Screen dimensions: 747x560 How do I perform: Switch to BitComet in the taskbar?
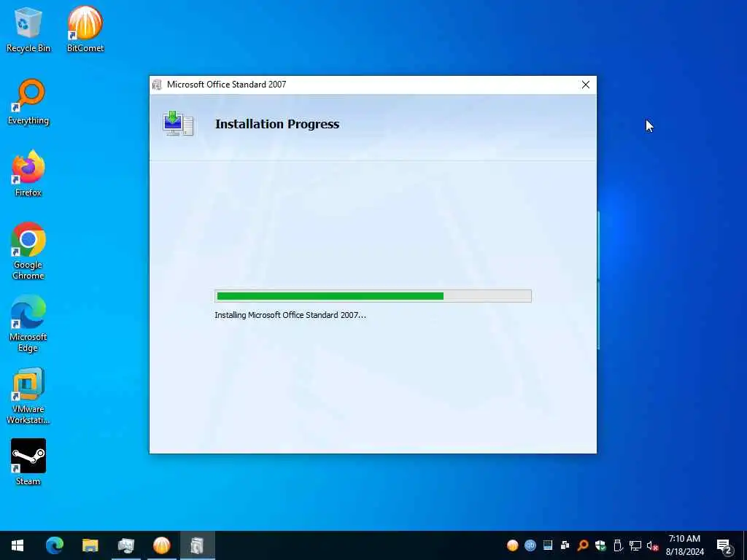pyautogui.click(x=161, y=545)
